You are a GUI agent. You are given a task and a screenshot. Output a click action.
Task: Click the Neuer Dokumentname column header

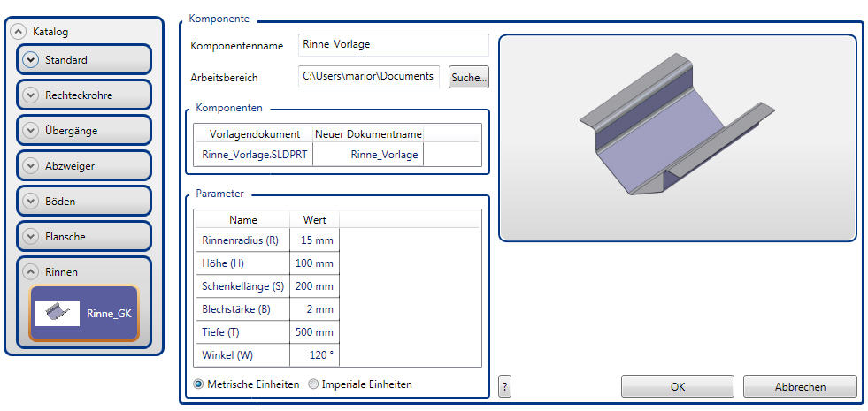(x=368, y=133)
